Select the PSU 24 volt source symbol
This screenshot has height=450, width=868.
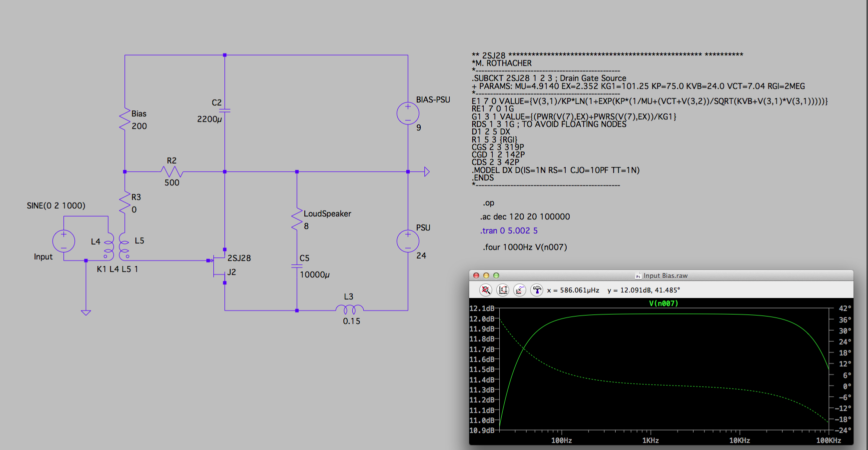click(x=408, y=241)
